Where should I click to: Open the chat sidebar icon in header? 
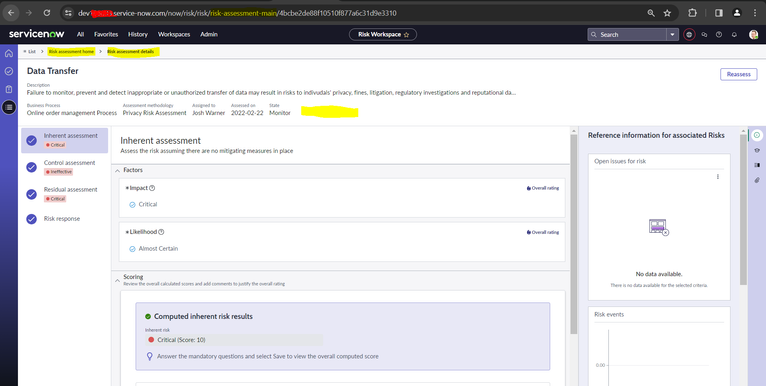tap(704, 35)
